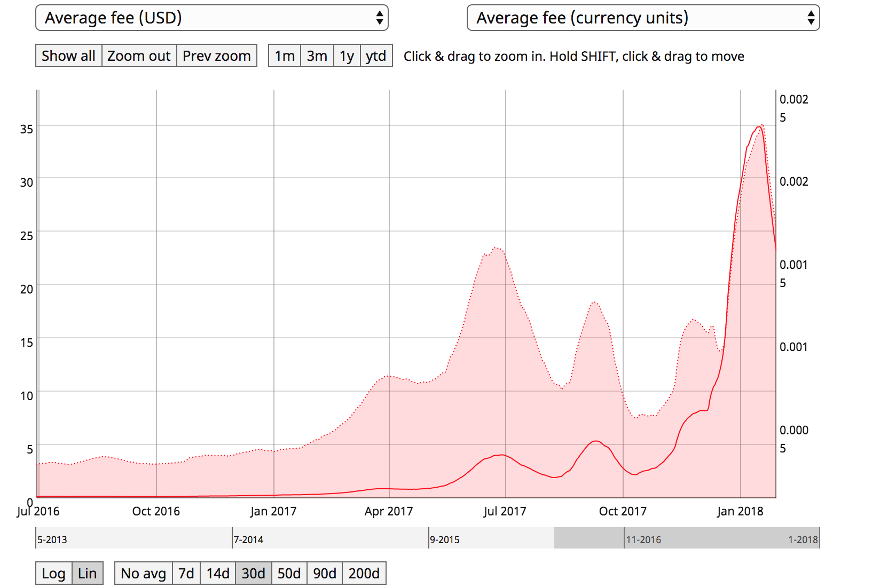
Task: Click the stepper arrows on left metric selector
Action: coord(380,18)
